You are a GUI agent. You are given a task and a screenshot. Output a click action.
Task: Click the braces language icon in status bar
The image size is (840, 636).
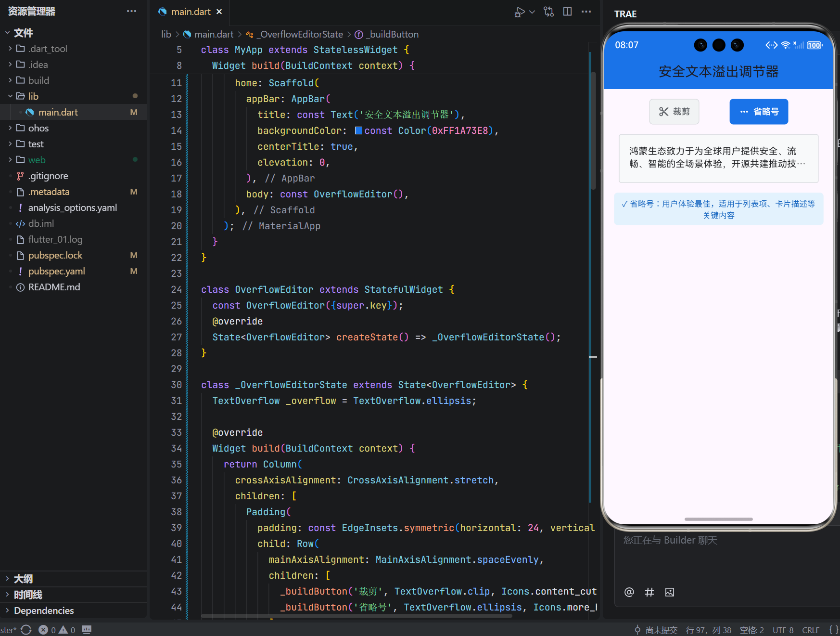(834, 630)
